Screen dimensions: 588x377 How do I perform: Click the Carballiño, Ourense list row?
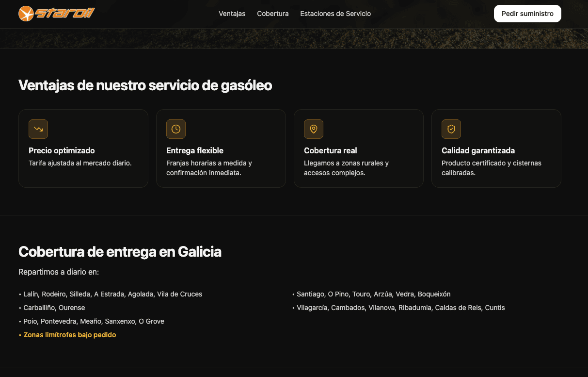[x=52, y=308]
